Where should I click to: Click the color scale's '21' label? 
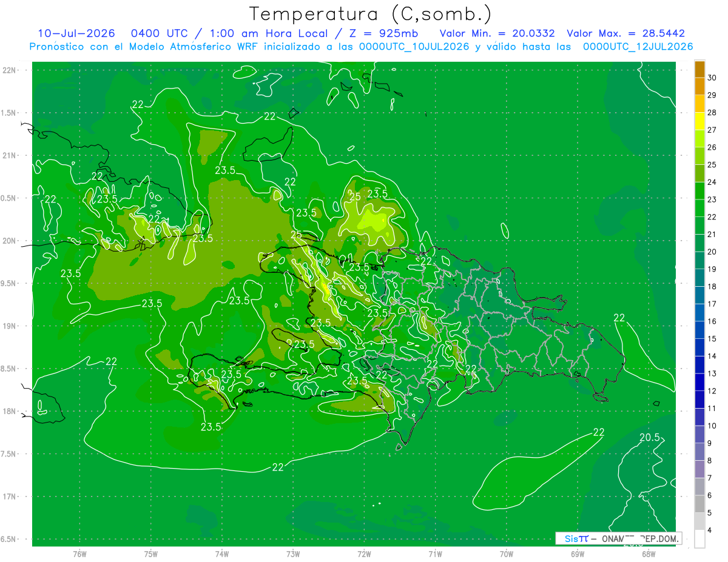click(712, 235)
